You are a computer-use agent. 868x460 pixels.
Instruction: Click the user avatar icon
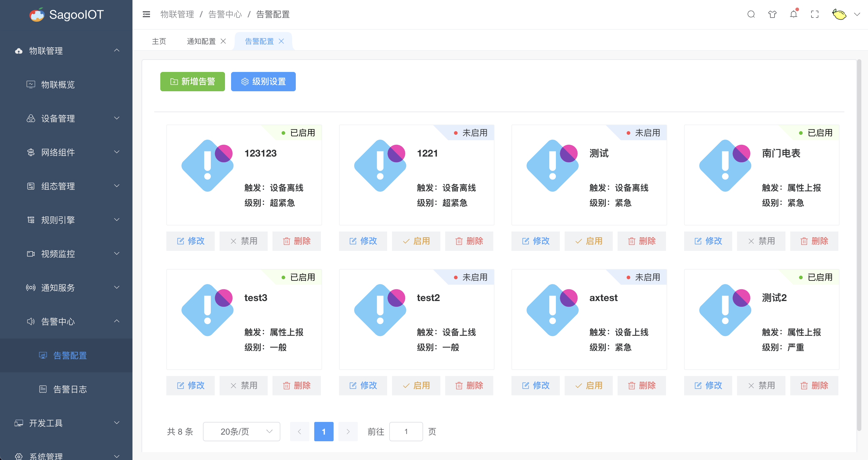point(839,14)
